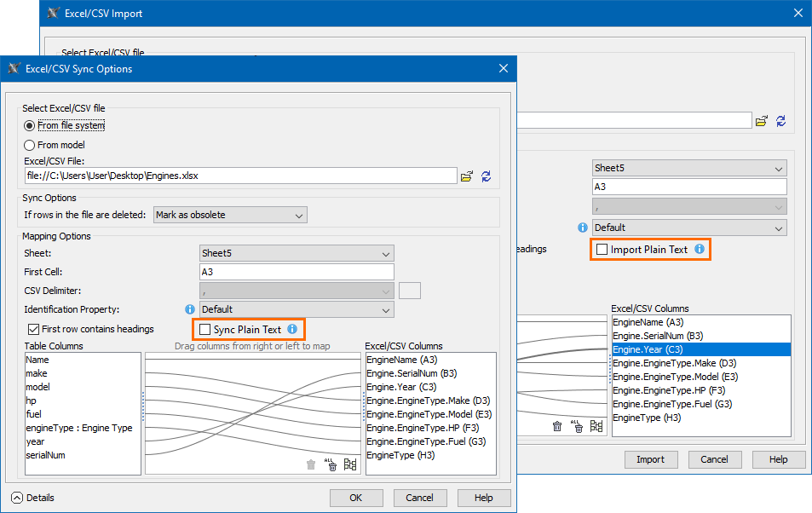Viewport: 812px width, 513px height.
Task: Browse for Excel file in Sync Options
Action: 466,176
